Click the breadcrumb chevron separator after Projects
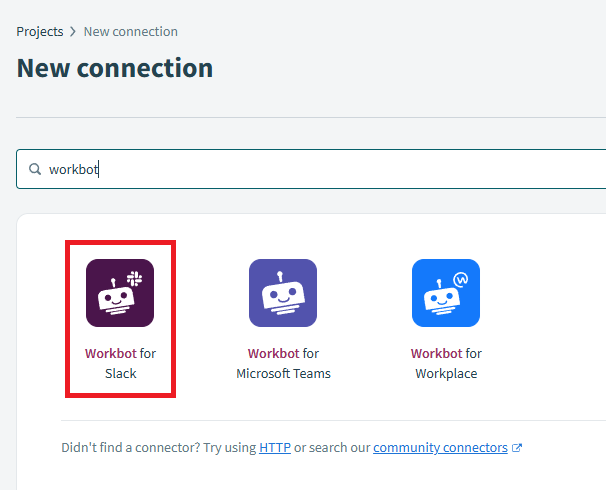 73,32
